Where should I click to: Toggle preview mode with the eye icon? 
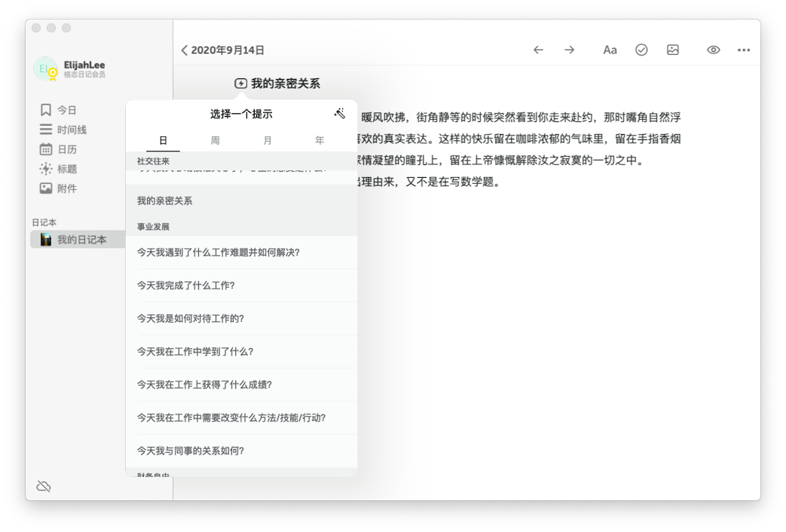point(713,50)
